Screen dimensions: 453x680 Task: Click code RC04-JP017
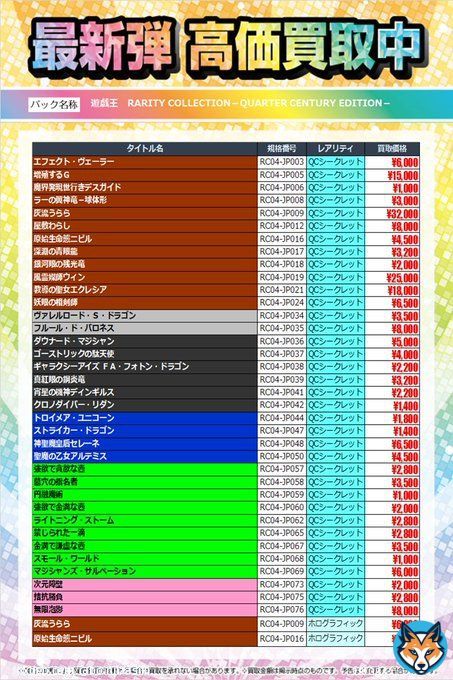(282, 252)
